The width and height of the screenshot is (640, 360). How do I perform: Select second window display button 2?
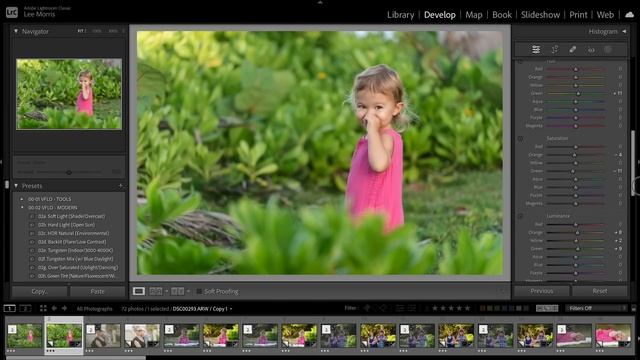(25, 308)
